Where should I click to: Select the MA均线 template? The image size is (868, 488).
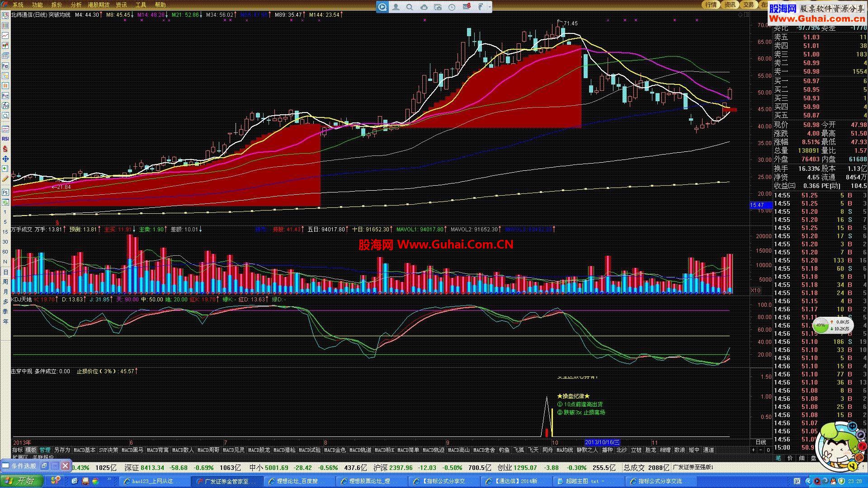564,450
